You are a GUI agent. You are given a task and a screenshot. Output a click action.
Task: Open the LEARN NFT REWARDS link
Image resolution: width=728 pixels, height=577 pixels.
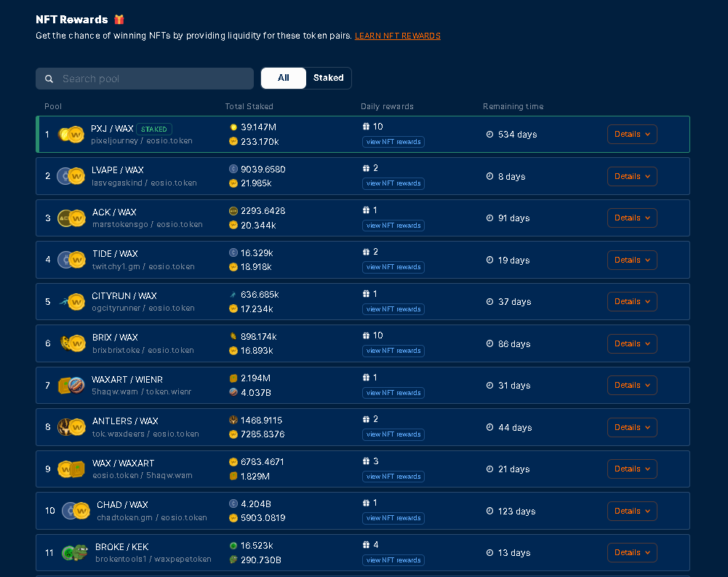pyautogui.click(x=397, y=36)
